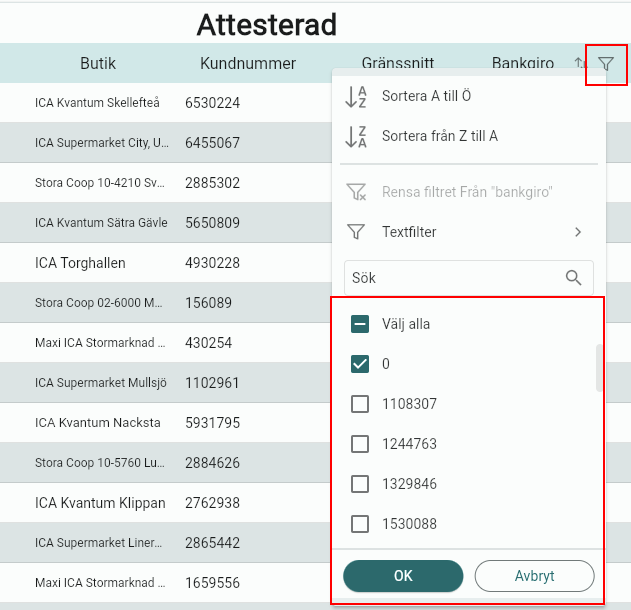Uncheck the 0 value checkbox
The height and width of the screenshot is (610, 631).
tap(360, 364)
